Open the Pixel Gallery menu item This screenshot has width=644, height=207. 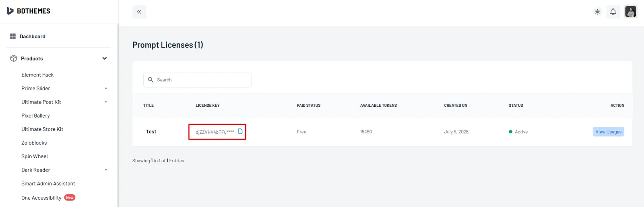pos(35,116)
